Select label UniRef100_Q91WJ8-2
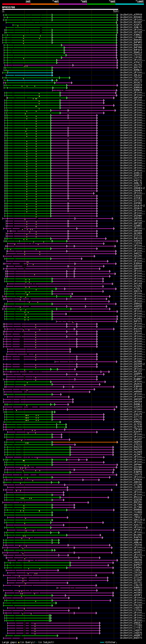 pos(132,206)
